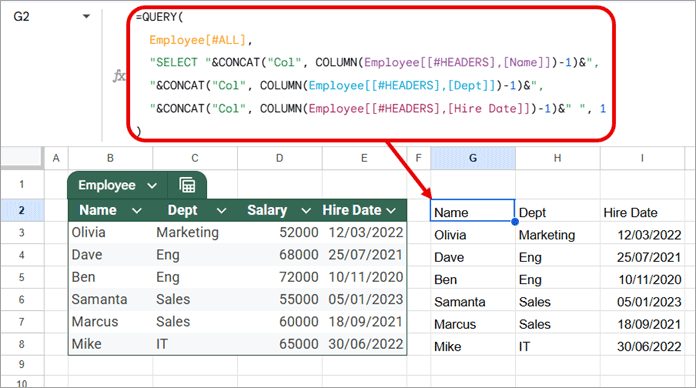Select column G header
The image size is (696, 388).
point(473,158)
